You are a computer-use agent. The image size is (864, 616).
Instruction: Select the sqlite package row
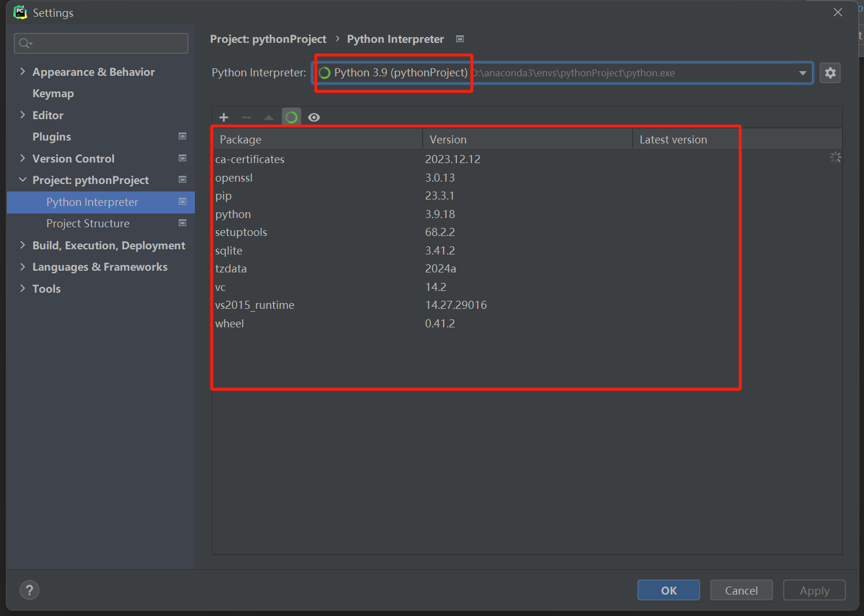tap(527, 250)
